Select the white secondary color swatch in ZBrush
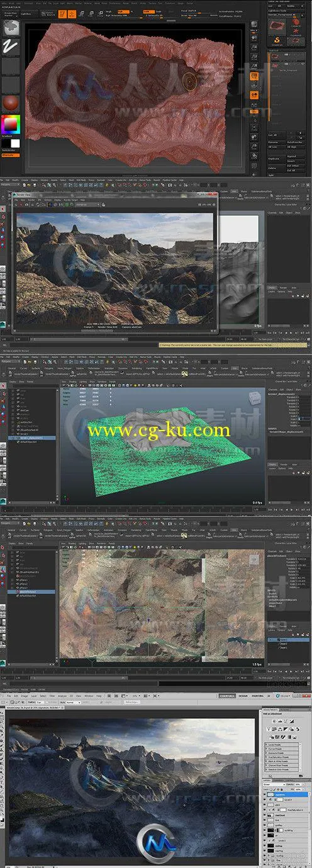The width and height of the screenshot is (312, 868). click(14, 144)
